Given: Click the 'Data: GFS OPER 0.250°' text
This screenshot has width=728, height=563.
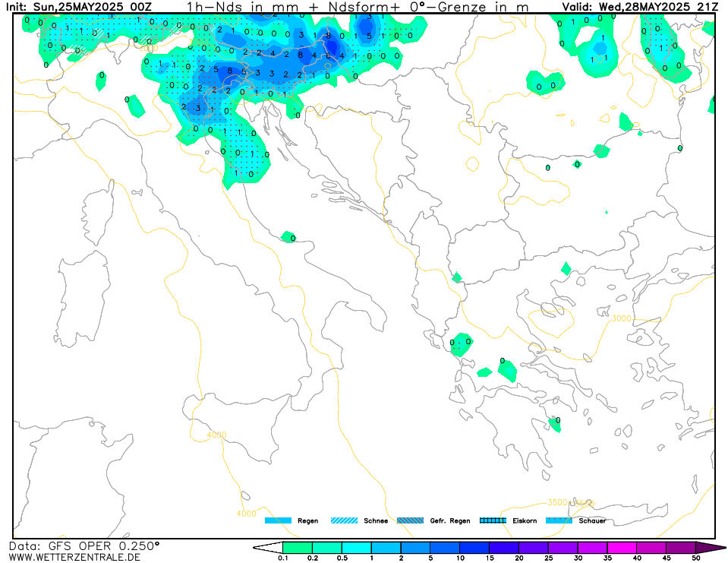Looking at the screenshot, I should pos(84,546).
